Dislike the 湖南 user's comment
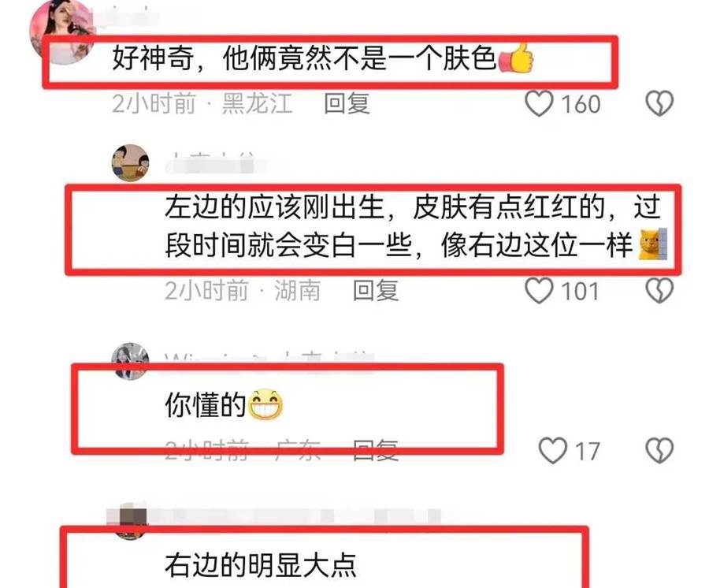Image resolution: width=709 pixels, height=588 pixels. tap(659, 290)
